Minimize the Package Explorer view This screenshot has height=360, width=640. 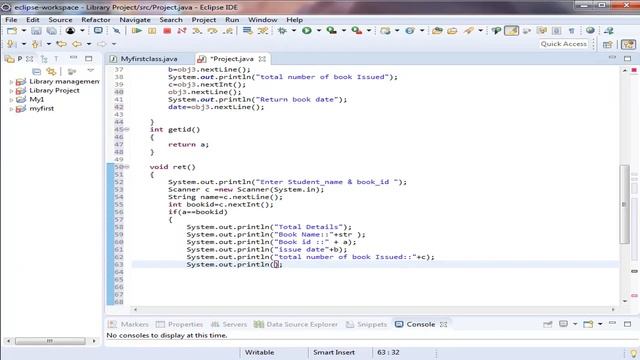point(73,58)
